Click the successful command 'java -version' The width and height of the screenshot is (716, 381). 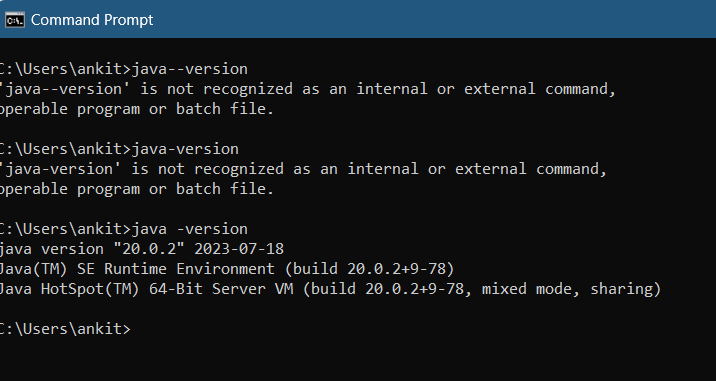(190, 229)
